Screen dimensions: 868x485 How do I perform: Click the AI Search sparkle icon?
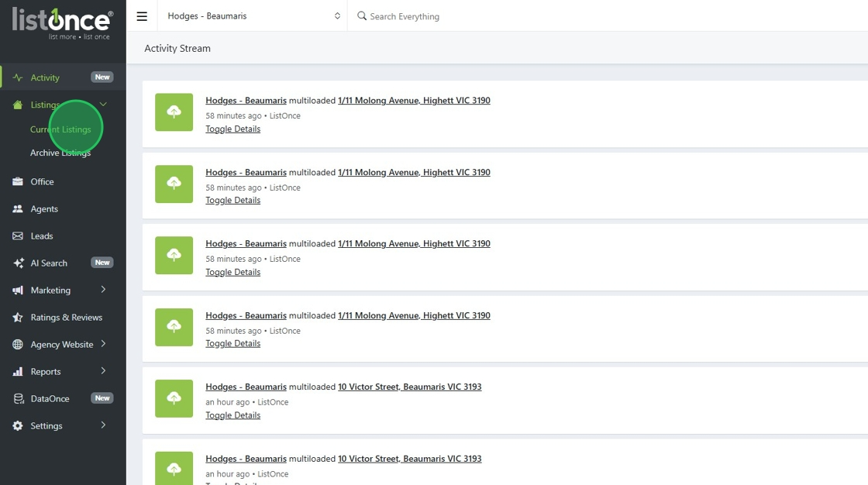click(18, 263)
